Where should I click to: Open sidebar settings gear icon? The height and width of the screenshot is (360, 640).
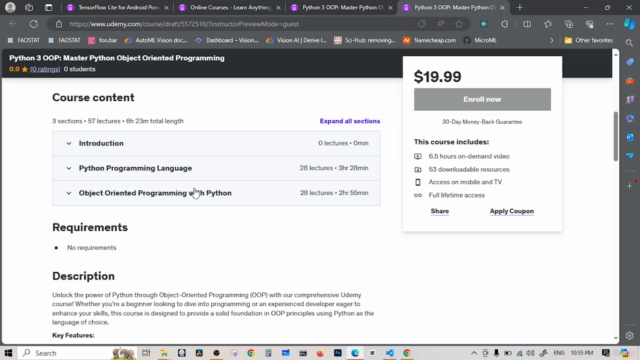pyautogui.click(x=629, y=336)
